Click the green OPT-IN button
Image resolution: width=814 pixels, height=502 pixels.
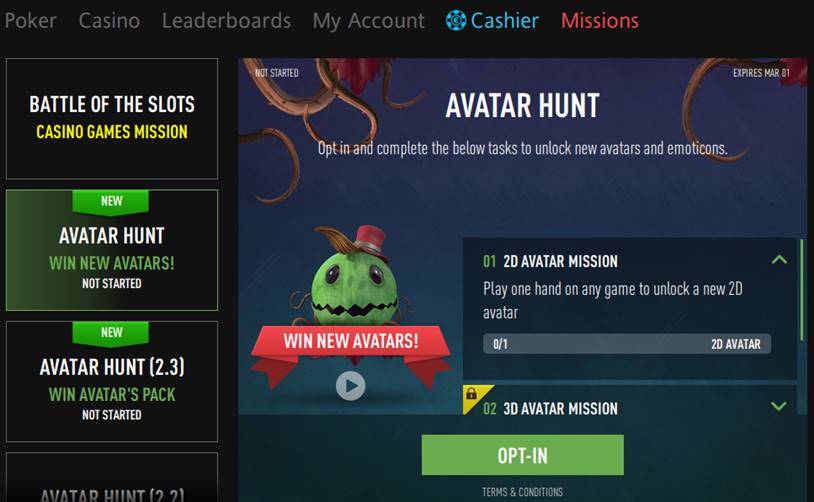tap(523, 455)
